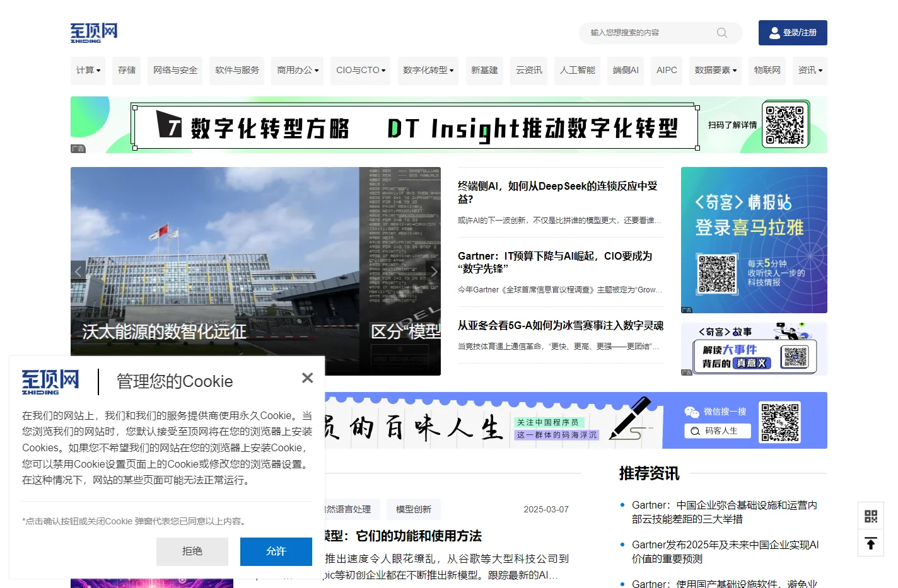898x588 pixels.
Task: Click the 扫码了解详情 text in banner
Action: point(732,125)
